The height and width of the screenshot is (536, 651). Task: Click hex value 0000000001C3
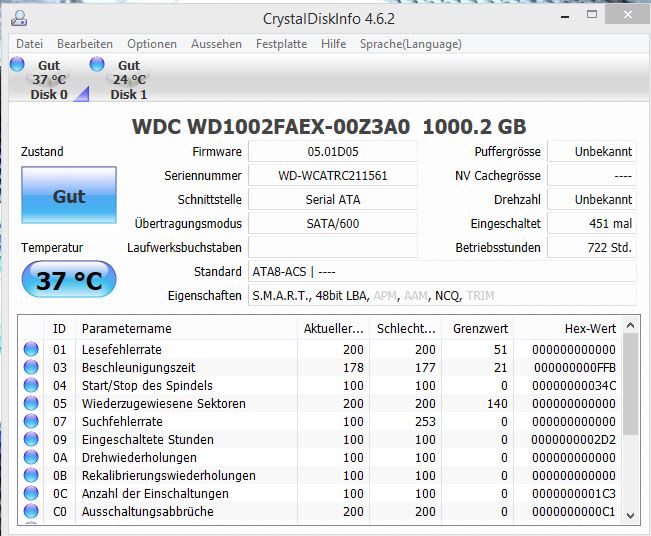click(x=574, y=494)
